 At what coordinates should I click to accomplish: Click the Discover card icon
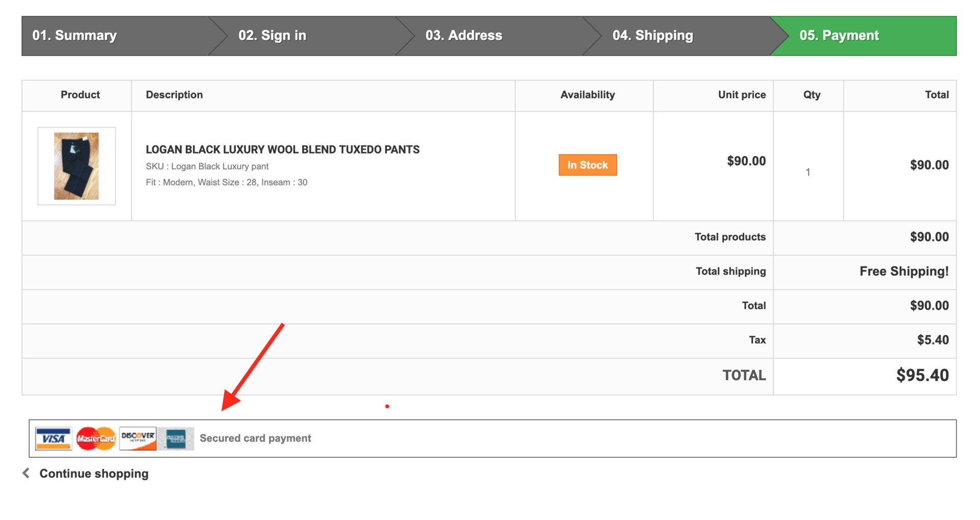(x=138, y=438)
